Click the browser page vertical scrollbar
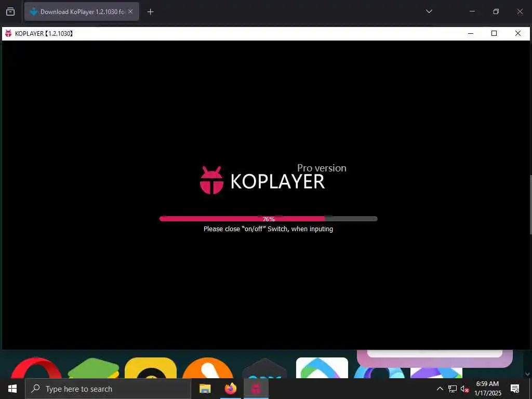This screenshot has width=532, height=399. [530, 205]
